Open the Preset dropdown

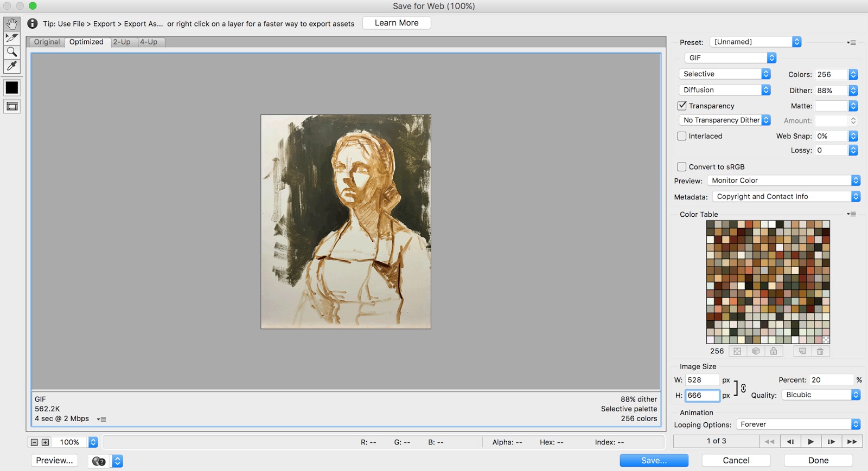(756, 42)
